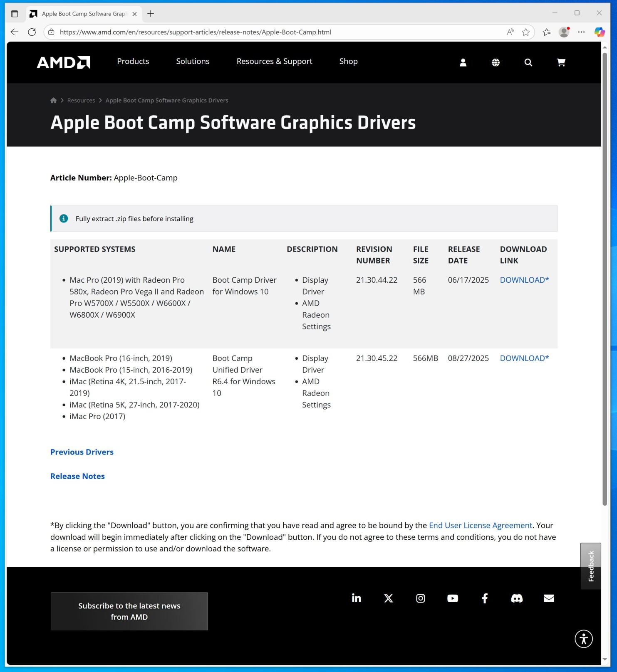This screenshot has width=617, height=672.
Task: Open AMD Discord icon
Action: point(517,598)
